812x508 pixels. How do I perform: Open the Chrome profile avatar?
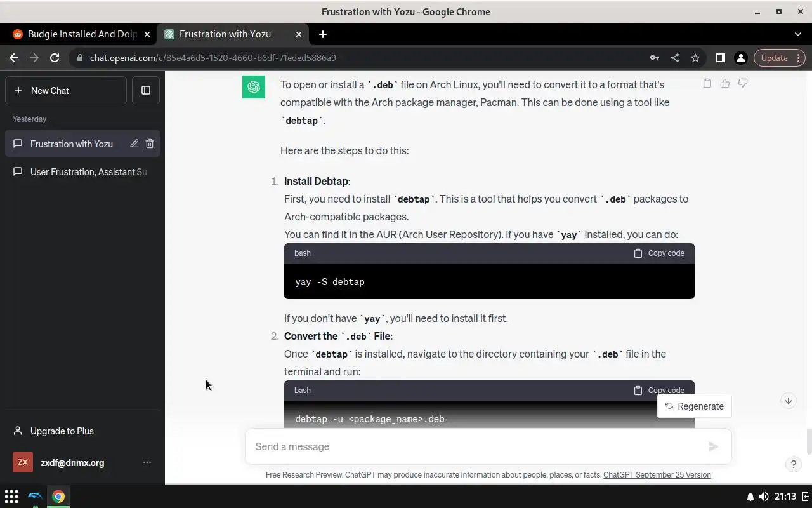pos(740,58)
